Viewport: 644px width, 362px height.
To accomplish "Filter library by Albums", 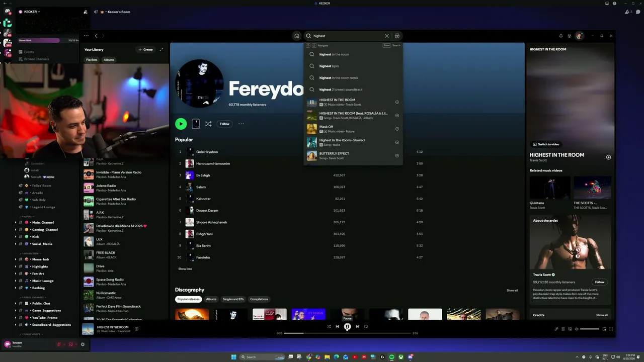I will point(109,60).
